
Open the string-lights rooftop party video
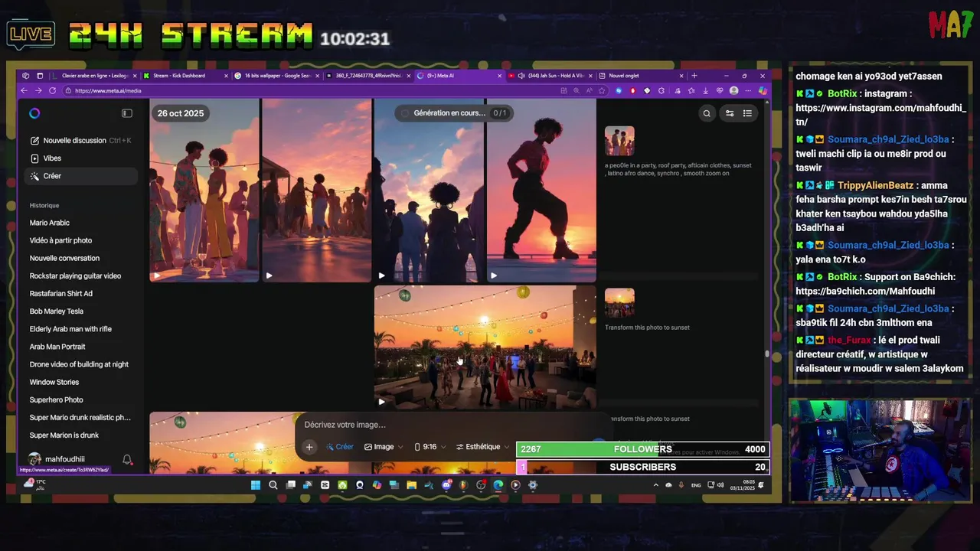coord(485,347)
